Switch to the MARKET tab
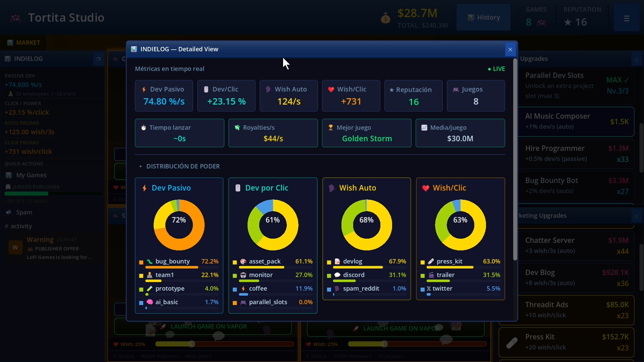Screen dimensions: 644x362 click(23, 43)
